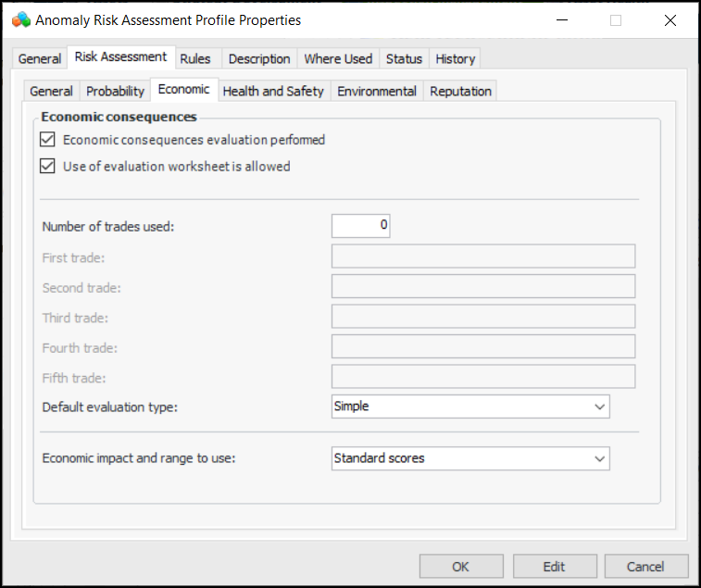Cancel the dialog
The image size is (701, 588).
(645, 567)
